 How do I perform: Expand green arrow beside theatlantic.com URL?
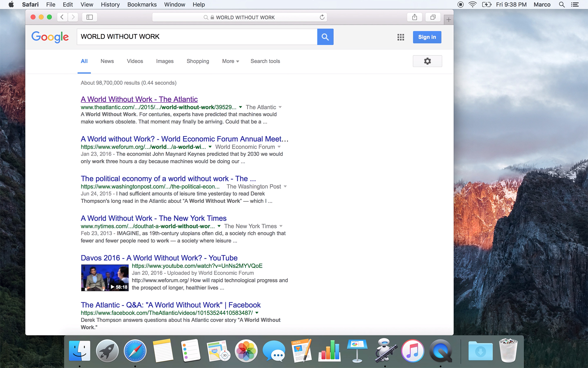240,107
